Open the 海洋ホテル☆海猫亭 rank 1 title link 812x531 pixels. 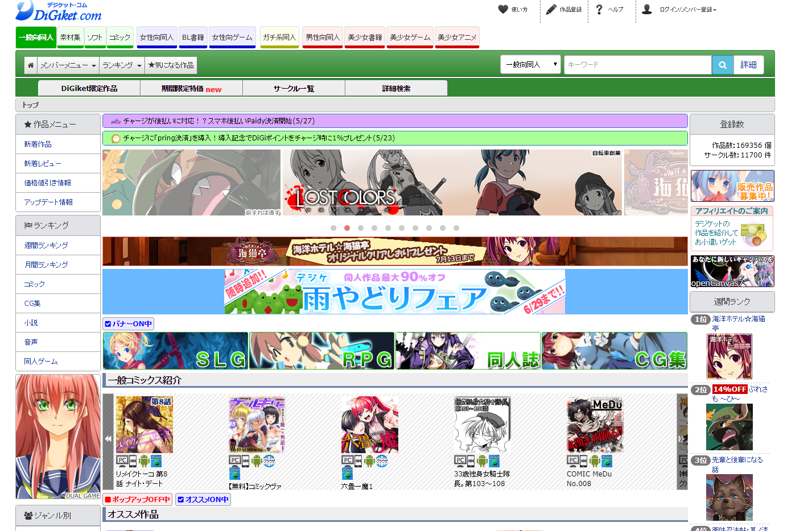739,323
